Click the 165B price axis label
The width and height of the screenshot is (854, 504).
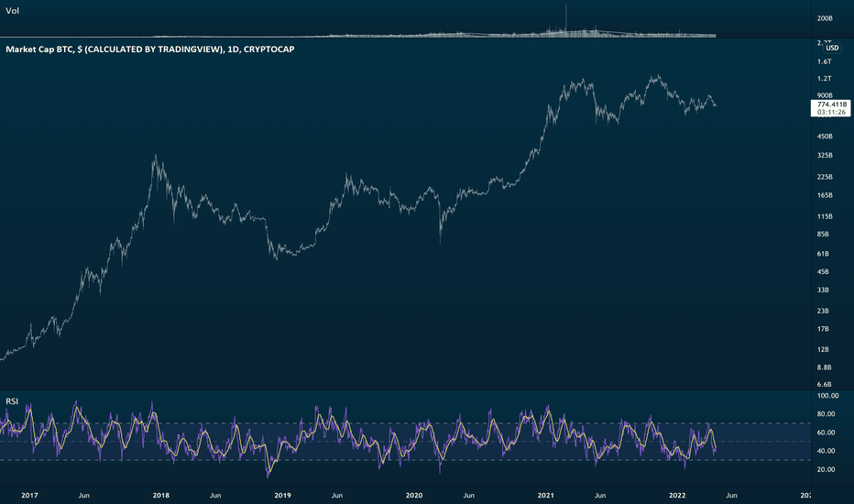(825, 195)
